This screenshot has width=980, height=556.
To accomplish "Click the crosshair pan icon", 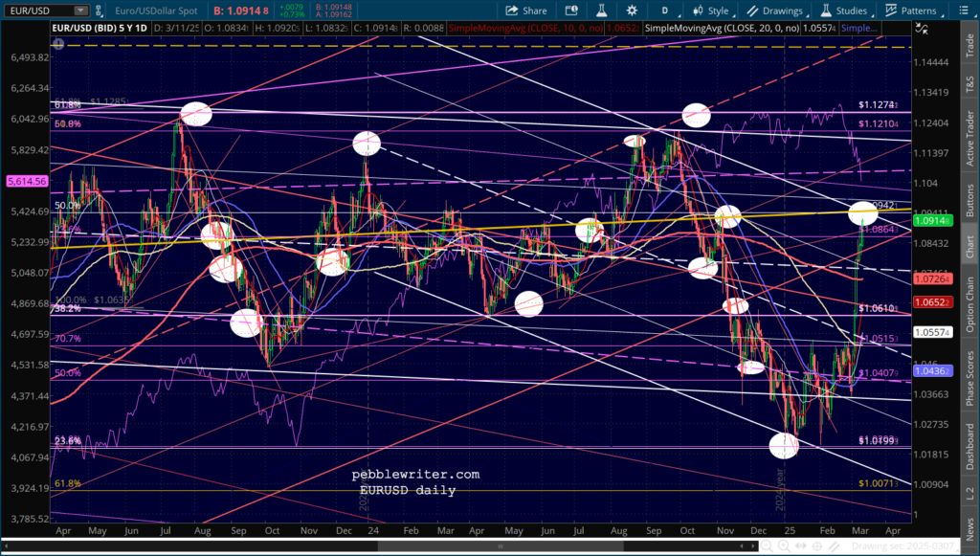I will pyautogui.click(x=817, y=546).
